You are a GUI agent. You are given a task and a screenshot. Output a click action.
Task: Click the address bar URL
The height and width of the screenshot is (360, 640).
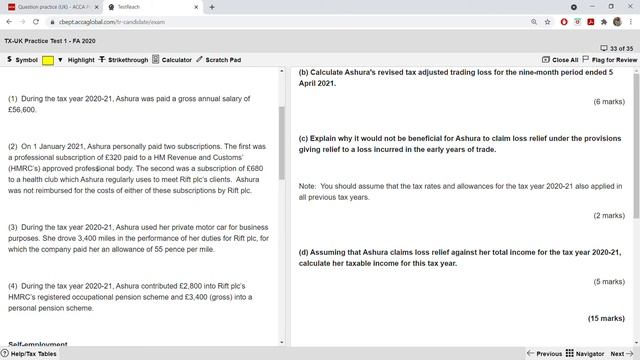tap(112, 22)
